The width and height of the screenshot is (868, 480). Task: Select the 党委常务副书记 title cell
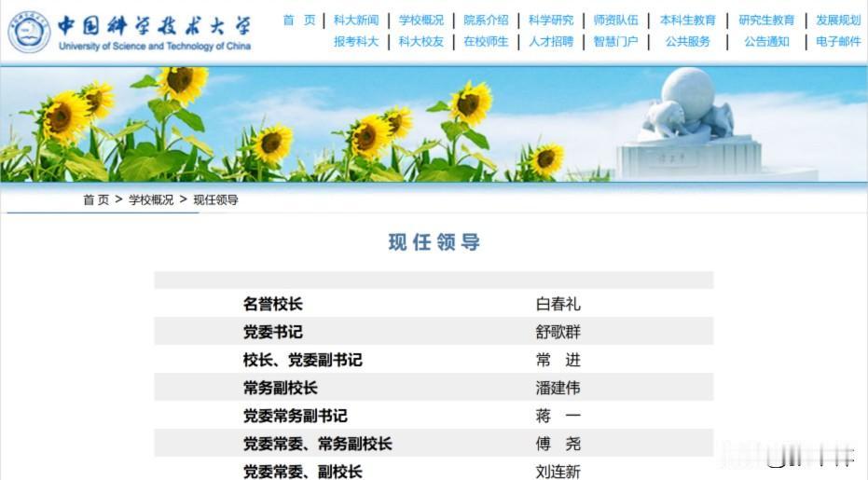point(295,416)
